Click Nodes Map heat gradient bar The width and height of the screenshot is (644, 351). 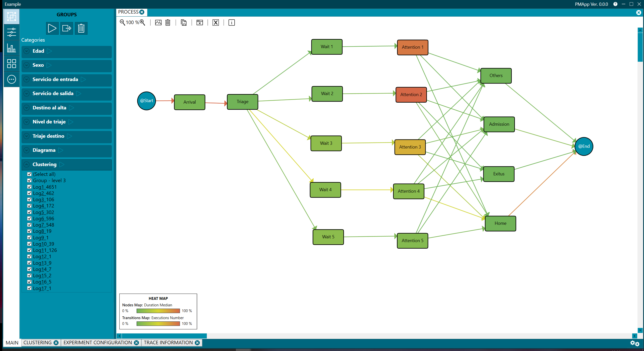(x=158, y=311)
